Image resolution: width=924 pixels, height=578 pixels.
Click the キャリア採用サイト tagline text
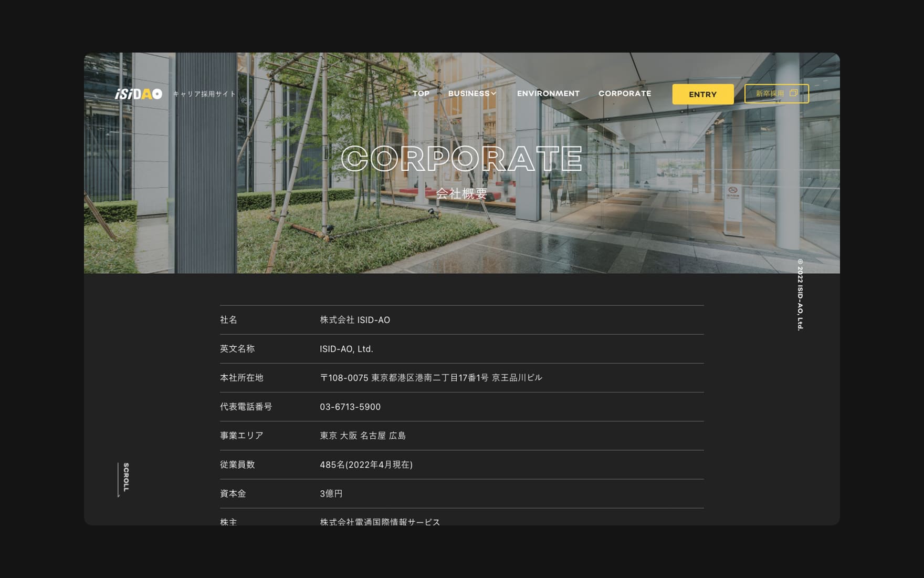(x=204, y=94)
